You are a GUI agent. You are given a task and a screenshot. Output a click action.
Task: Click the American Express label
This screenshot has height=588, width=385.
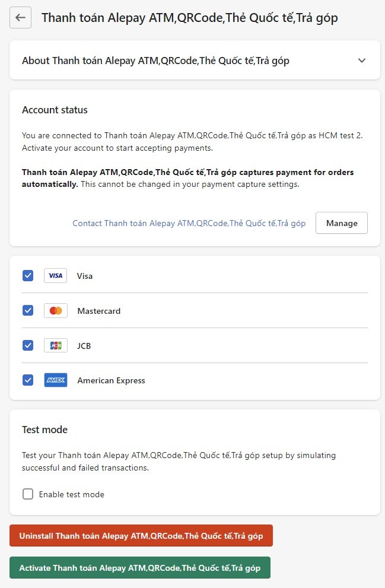coord(111,380)
